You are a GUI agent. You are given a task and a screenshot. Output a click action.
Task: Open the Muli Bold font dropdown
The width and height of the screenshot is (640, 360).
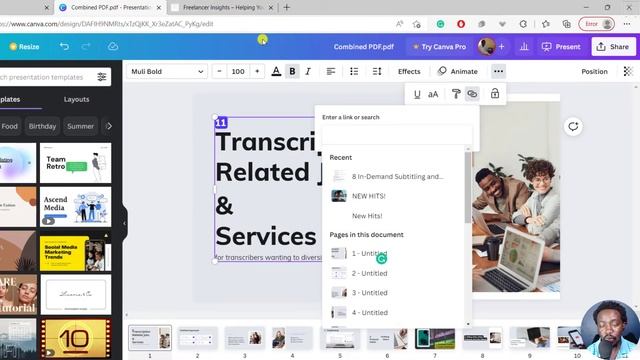click(x=167, y=71)
